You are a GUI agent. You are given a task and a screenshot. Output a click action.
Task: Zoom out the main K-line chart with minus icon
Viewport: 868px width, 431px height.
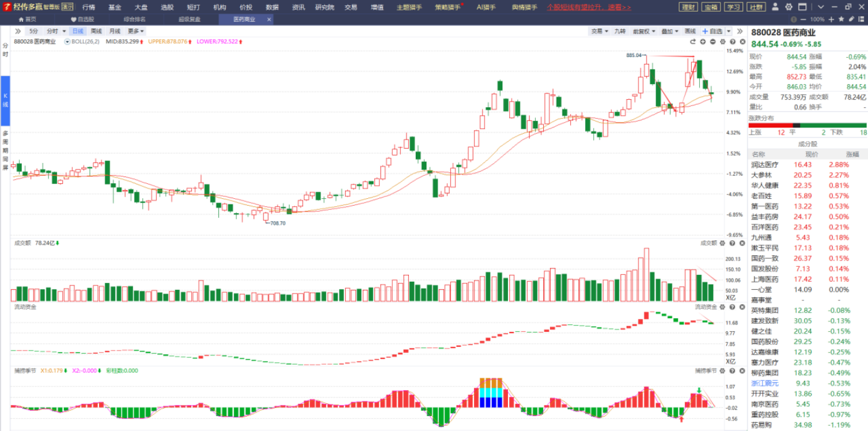tap(713, 41)
